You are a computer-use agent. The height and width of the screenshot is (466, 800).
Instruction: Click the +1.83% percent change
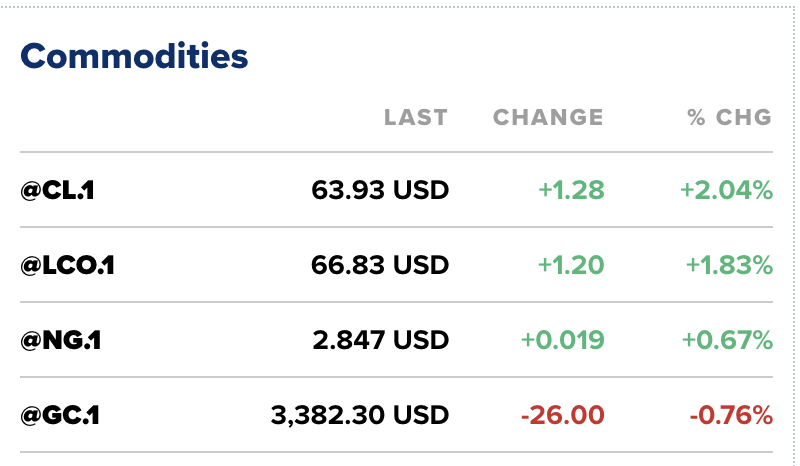pyautogui.click(x=729, y=265)
